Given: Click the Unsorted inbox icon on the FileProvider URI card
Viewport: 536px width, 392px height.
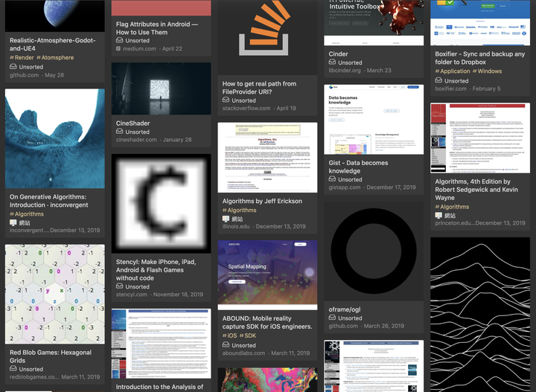Looking at the screenshot, I should [226, 100].
